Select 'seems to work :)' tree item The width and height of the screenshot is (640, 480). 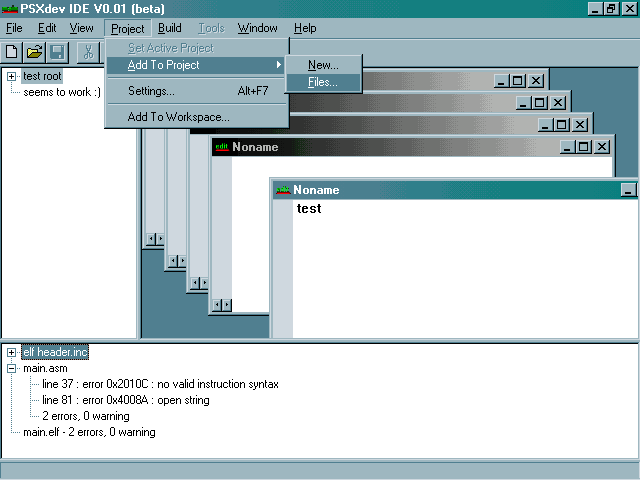pos(62,92)
